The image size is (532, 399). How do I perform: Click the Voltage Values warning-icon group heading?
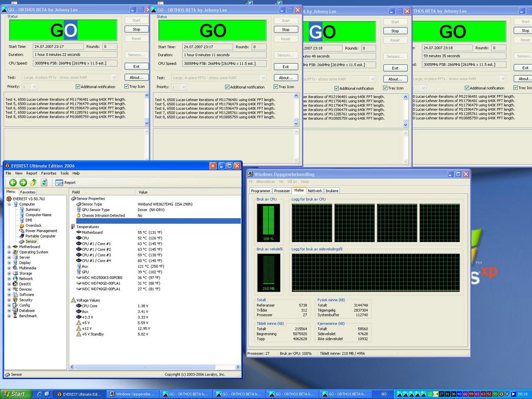85,300
